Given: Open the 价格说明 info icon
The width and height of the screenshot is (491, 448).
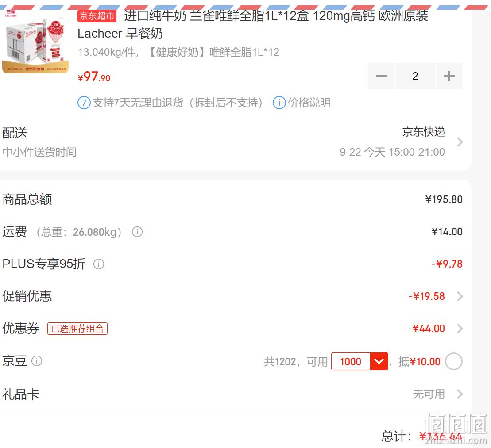Looking at the screenshot, I should [x=279, y=103].
